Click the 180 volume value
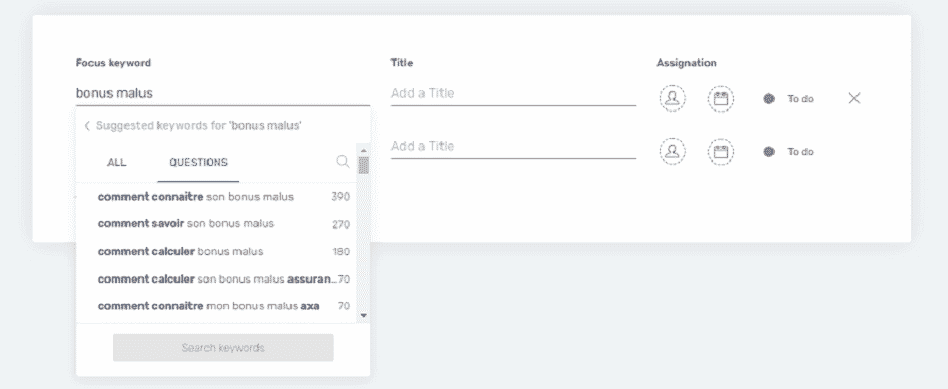This screenshot has width=948, height=389. (341, 252)
